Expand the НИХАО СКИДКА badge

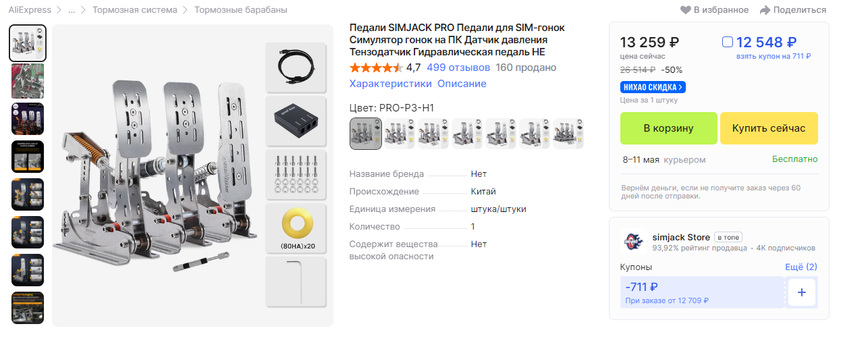(653, 87)
